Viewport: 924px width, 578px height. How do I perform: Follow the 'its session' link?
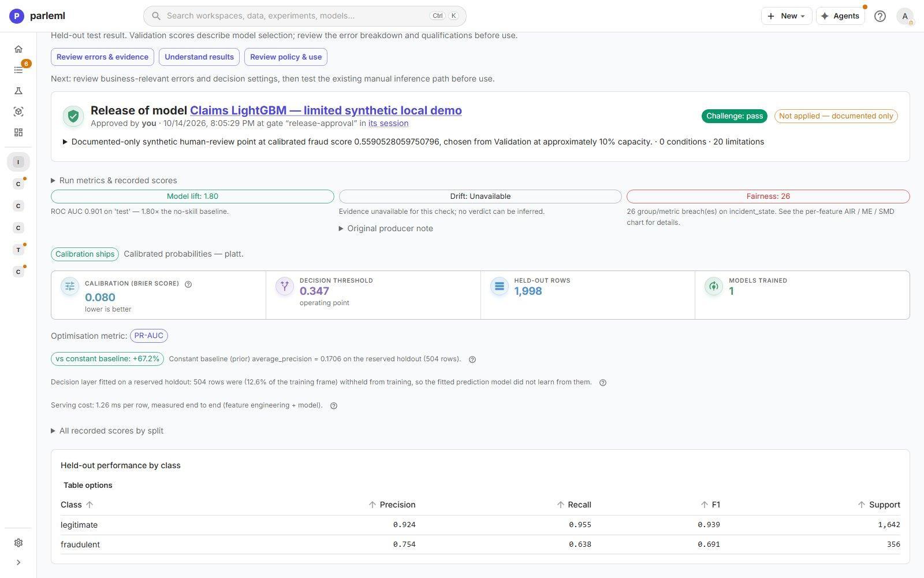coord(388,123)
